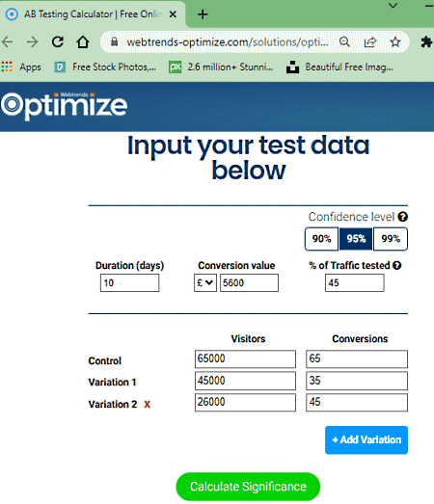Choose the 95% confidence level
Image resolution: width=434 pixels, height=504 pixels.
[356, 239]
